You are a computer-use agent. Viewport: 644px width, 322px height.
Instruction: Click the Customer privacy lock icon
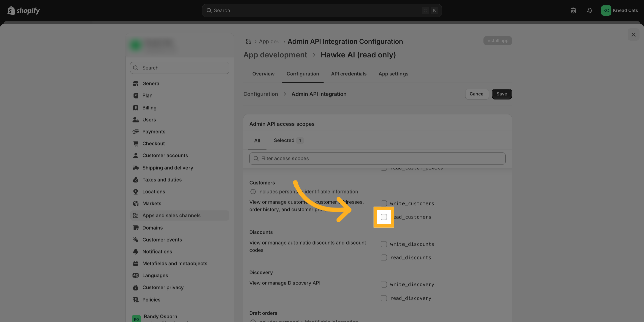136,287
